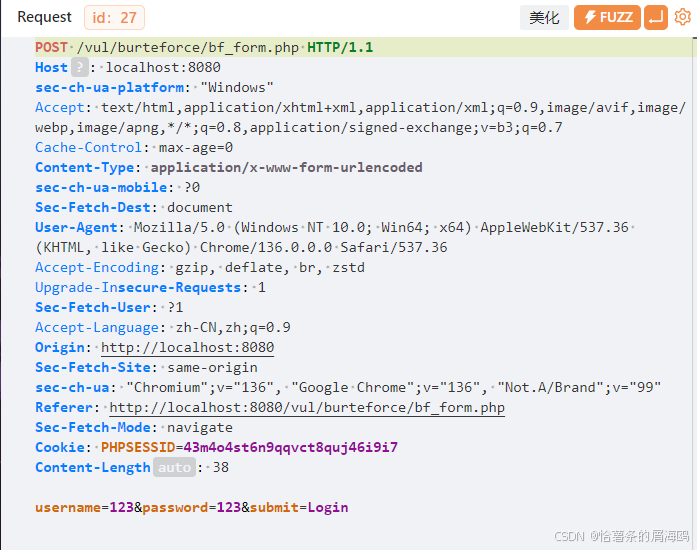Click the application/x-www-form-urlencoded value

coord(286,167)
